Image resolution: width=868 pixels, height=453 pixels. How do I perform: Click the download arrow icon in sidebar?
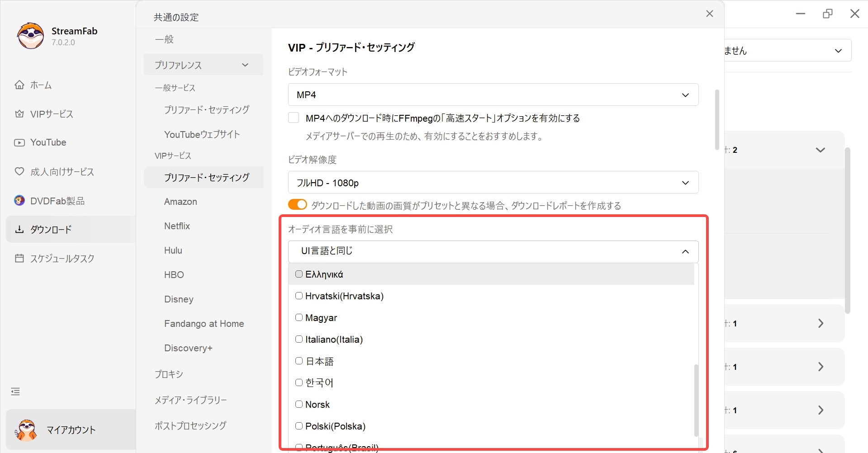click(x=19, y=229)
